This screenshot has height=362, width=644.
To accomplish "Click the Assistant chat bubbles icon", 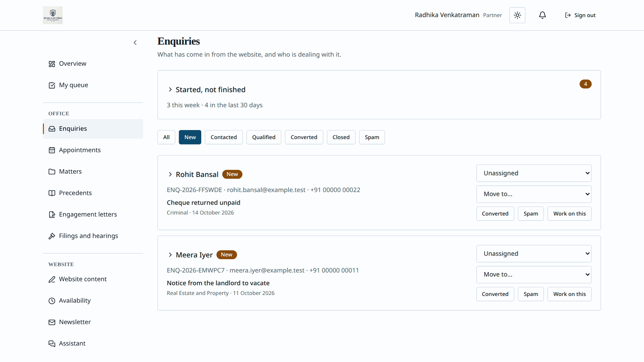I will (x=52, y=344).
